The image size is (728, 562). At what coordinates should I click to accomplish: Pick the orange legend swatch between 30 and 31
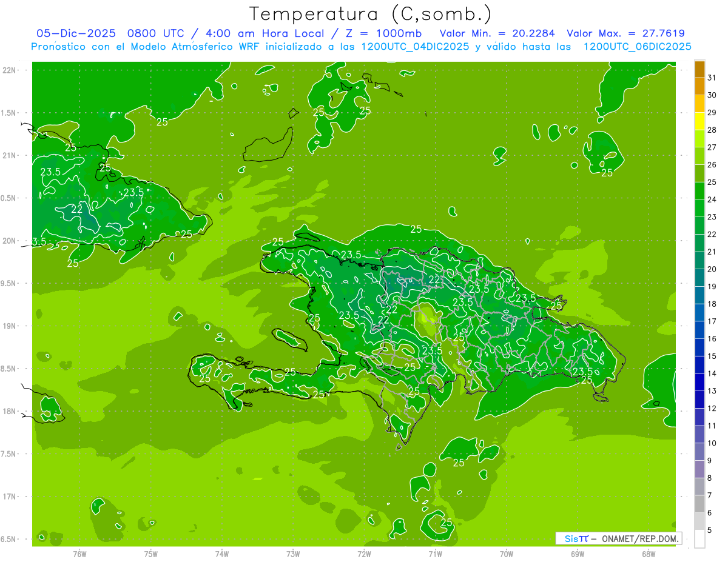point(699,87)
